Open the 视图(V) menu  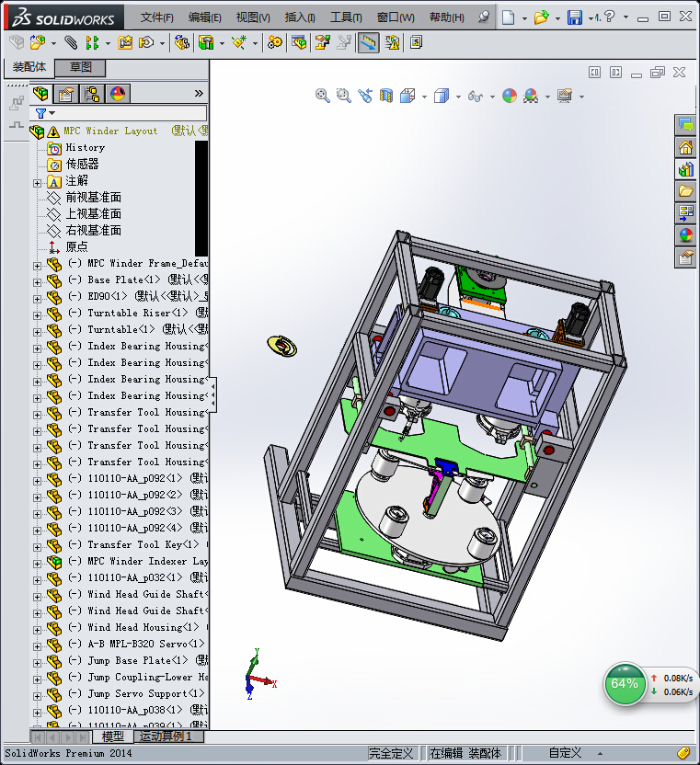pyautogui.click(x=253, y=17)
